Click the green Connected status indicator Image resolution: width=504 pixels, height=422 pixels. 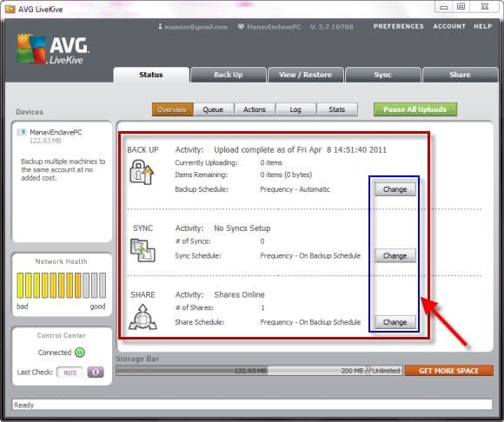click(x=80, y=353)
